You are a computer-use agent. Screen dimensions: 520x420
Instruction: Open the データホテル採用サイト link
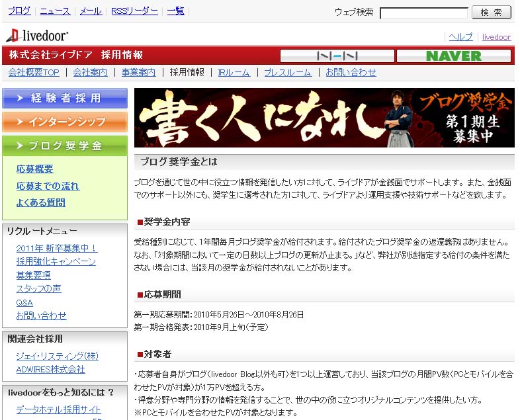coord(58,409)
